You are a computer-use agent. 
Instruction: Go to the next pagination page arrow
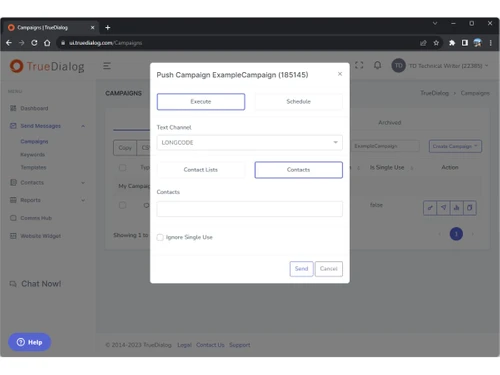coord(473,234)
